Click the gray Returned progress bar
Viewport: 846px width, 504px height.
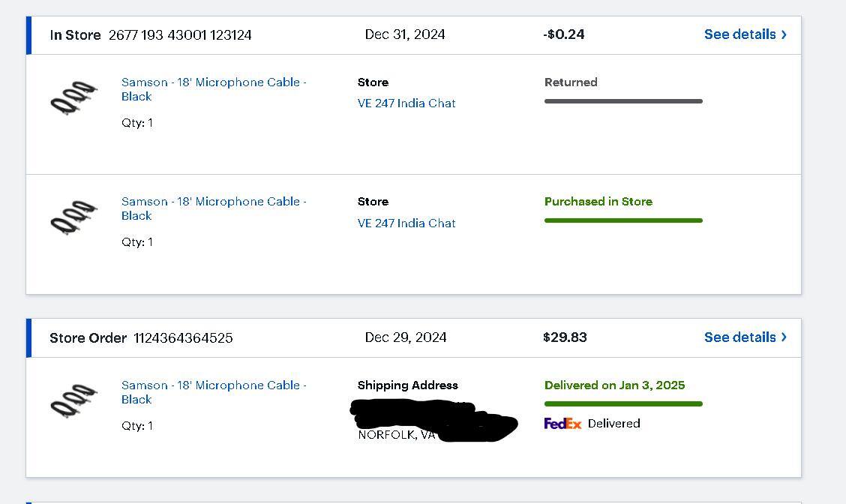pos(623,101)
